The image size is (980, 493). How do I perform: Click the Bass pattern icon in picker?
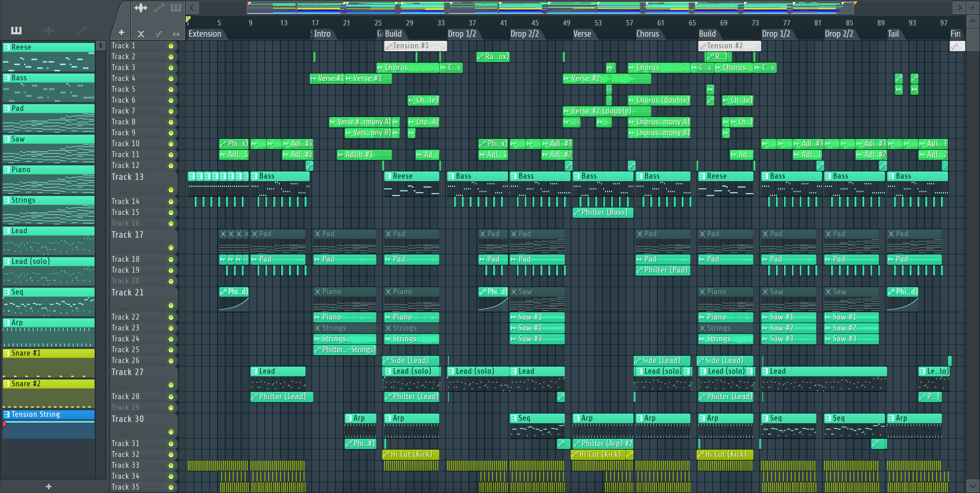(6, 78)
